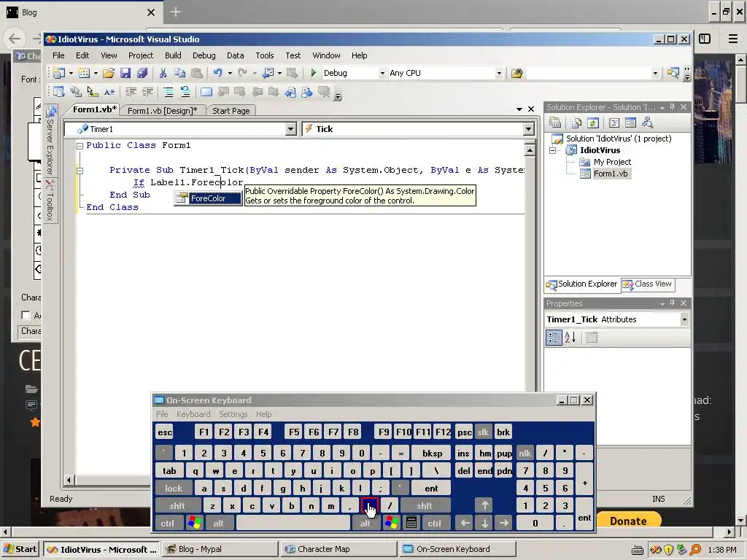This screenshot has width=747, height=560.
Task: Switch to the Class View tab
Action: [x=648, y=284]
